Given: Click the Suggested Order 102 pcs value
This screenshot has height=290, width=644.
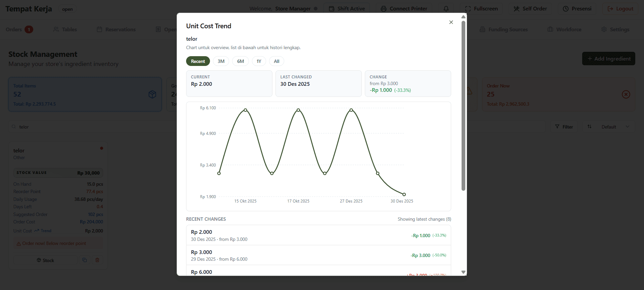Looking at the screenshot, I should coord(95,214).
